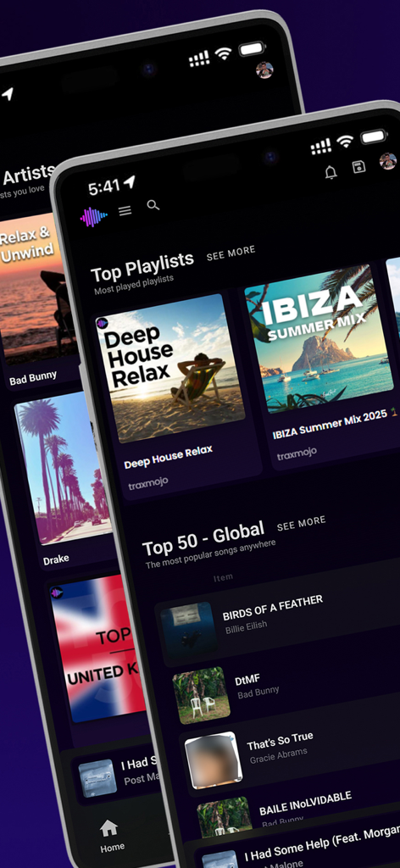The width and height of the screenshot is (400, 868).
Task: Open the hamburger menu on front phone
Action: click(x=125, y=210)
